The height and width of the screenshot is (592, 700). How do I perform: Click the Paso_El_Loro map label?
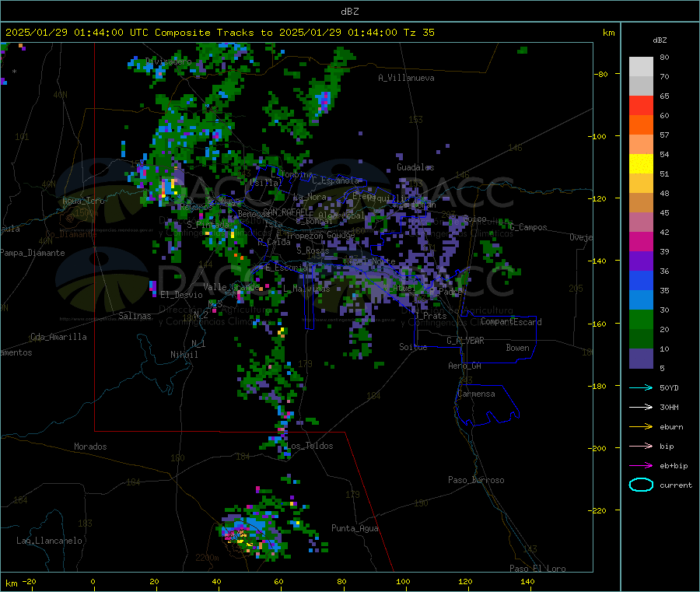tap(537, 569)
